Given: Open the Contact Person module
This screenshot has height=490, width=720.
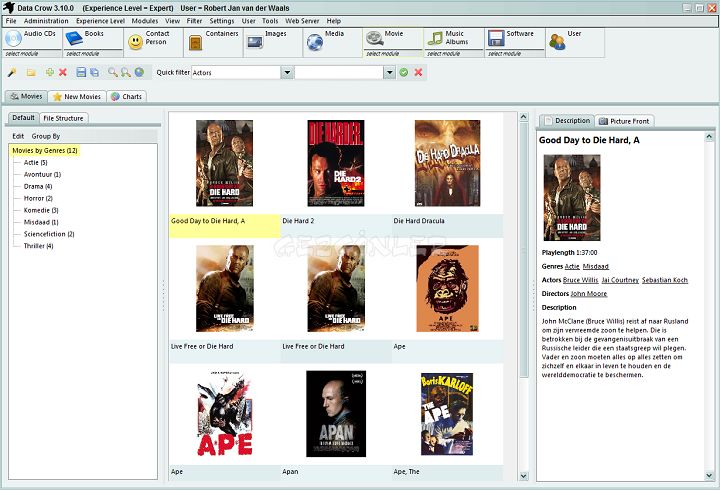Looking at the screenshot, I should [149, 40].
